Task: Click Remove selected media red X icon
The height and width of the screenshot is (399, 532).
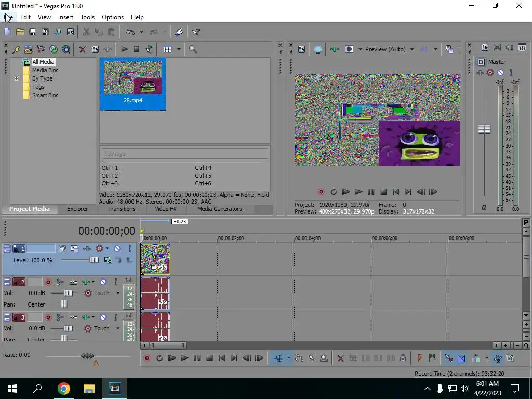Action: pyautogui.click(x=82, y=49)
